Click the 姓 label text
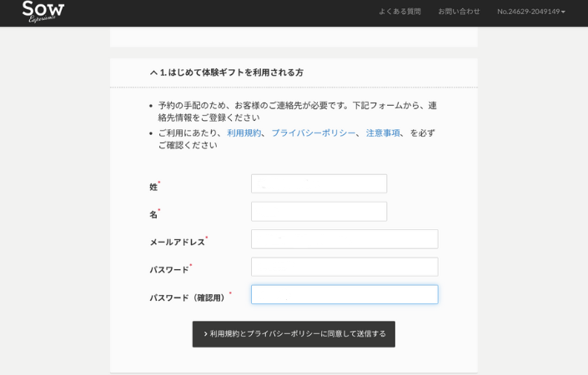This screenshot has width=588, height=375. pyautogui.click(x=153, y=187)
